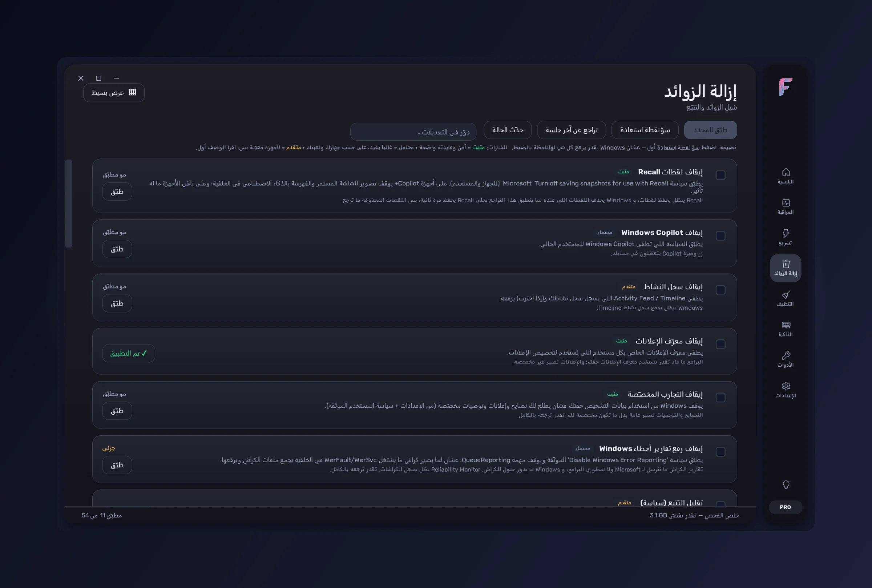Click the F app logo
The image size is (872, 588).
[786, 87]
